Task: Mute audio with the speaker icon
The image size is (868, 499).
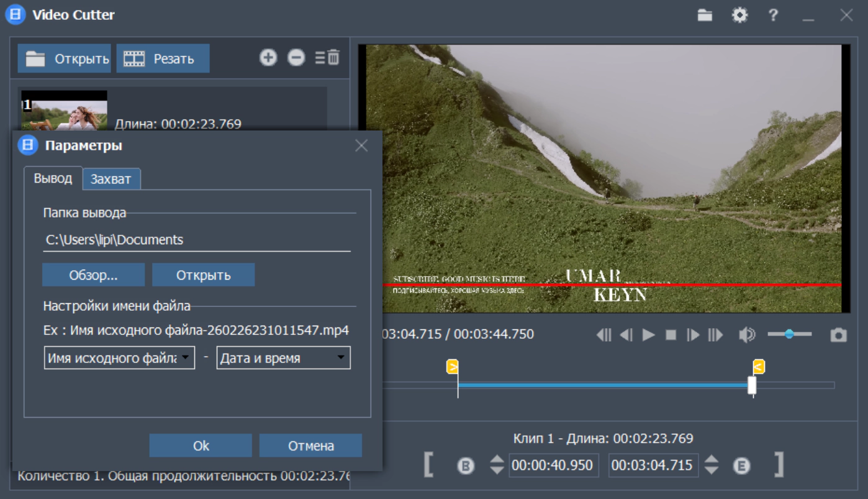Action: point(746,335)
